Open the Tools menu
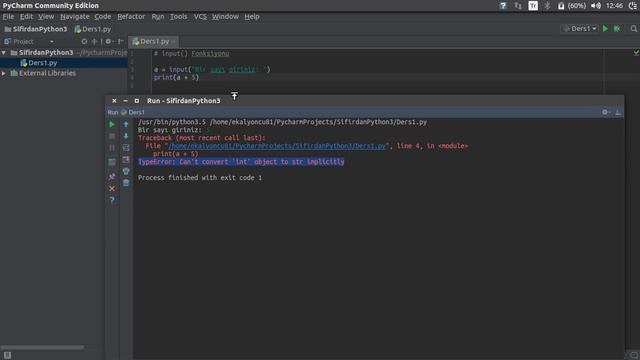 click(x=178, y=17)
